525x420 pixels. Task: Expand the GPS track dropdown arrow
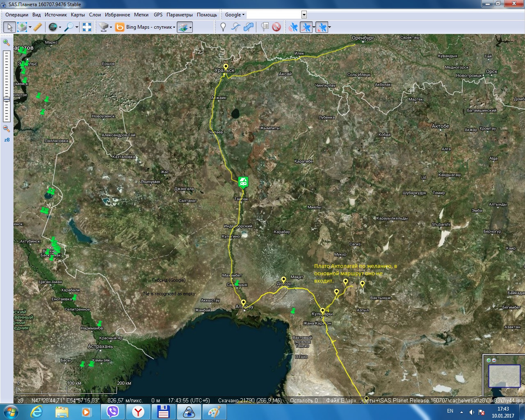pyautogui.click(x=314, y=27)
